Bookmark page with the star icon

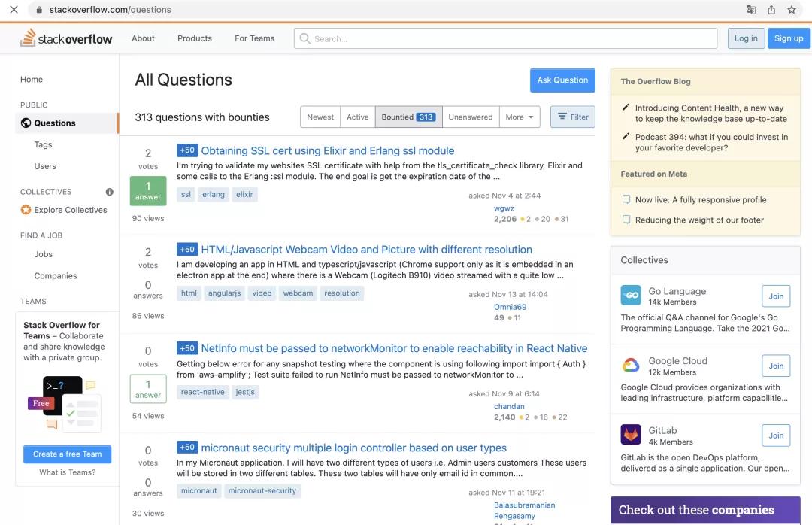pyautogui.click(x=792, y=10)
